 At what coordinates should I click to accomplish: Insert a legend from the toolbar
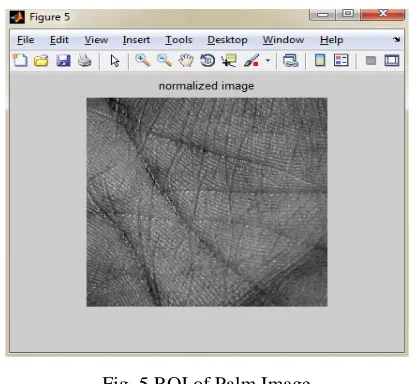[x=341, y=60]
